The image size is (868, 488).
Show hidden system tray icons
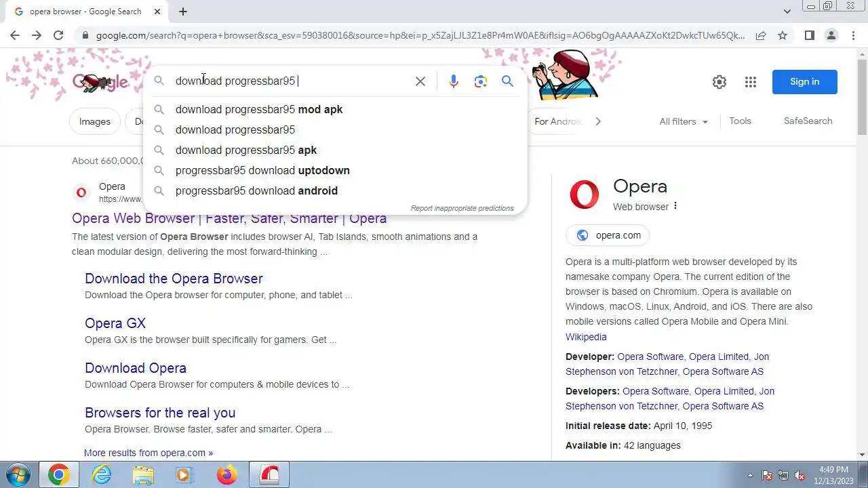(x=750, y=475)
